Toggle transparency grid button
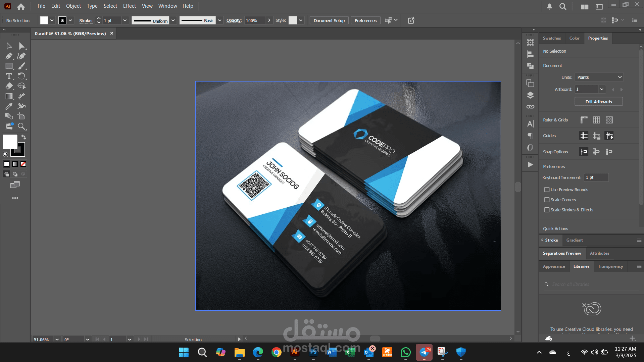Screen dimensions: 644x362 pos(609,120)
